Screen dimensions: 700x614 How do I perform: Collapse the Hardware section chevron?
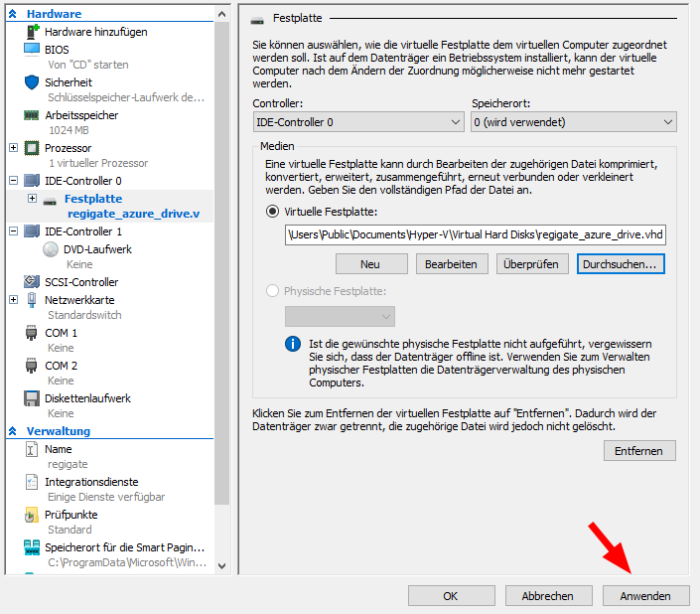[x=13, y=14]
